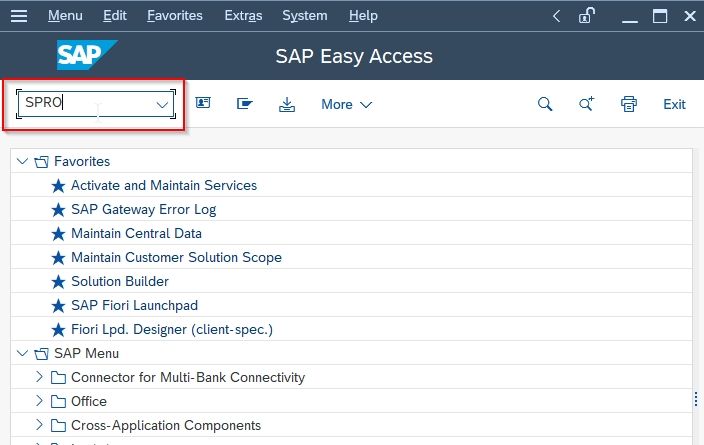The image size is (704, 445).
Task: Click the add to favorites download icon
Action: [287, 104]
